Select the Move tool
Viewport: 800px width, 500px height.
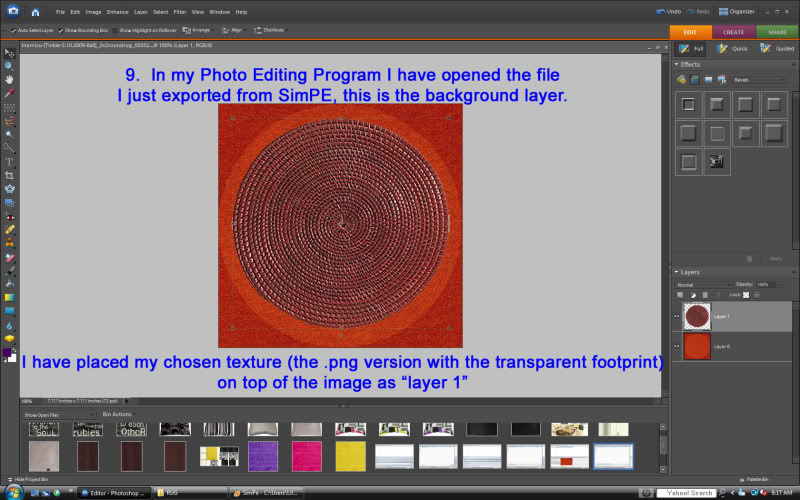click(x=9, y=53)
